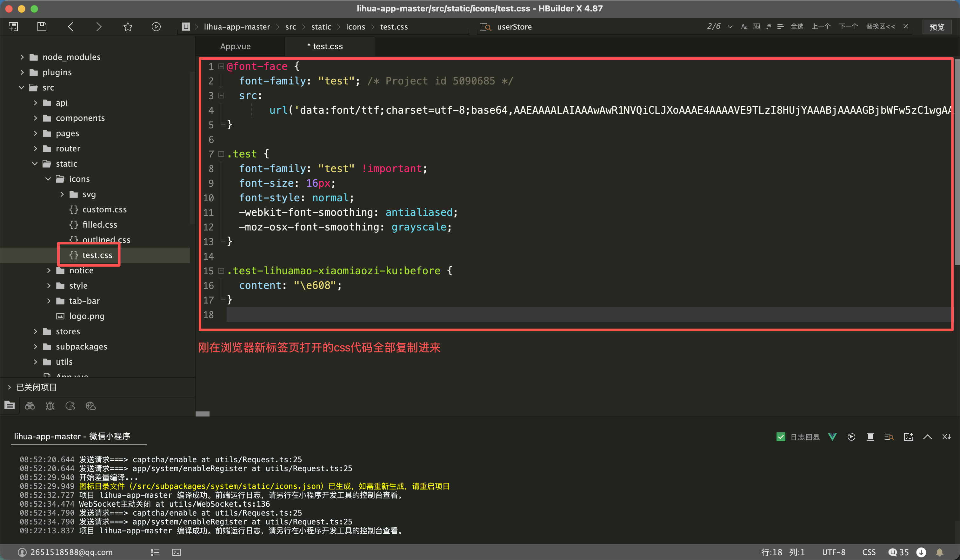Toggle regex search option
The height and width of the screenshot is (560, 960).
pyautogui.click(x=768, y=27)
